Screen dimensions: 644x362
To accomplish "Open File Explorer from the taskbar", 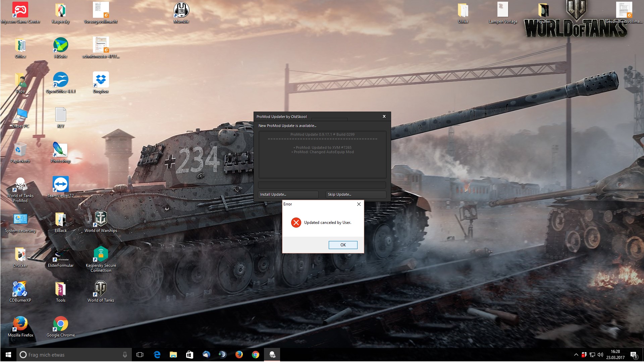I will 173,355.
